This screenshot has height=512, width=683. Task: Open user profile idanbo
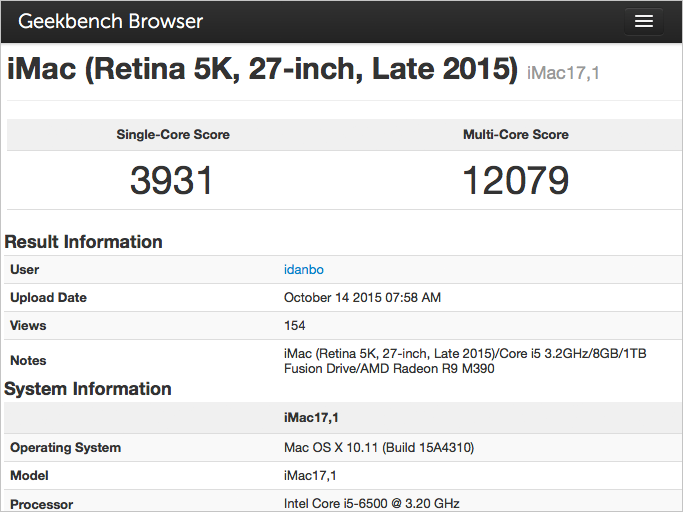point(304,270)
